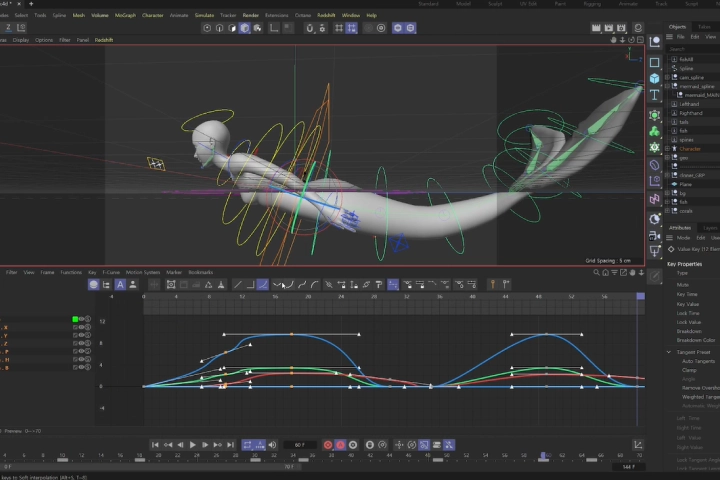Click the Camera object icon in palette
720x480 pixels.
coord(654,236)
